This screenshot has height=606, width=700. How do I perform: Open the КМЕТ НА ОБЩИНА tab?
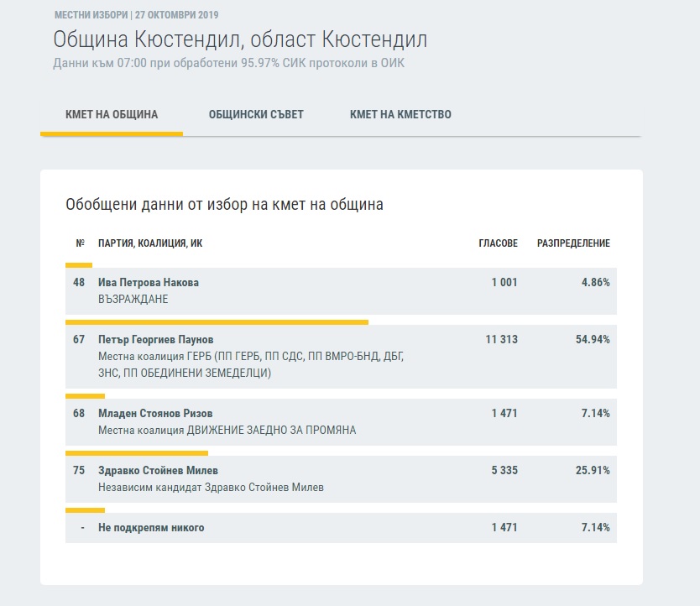[112, 115]
